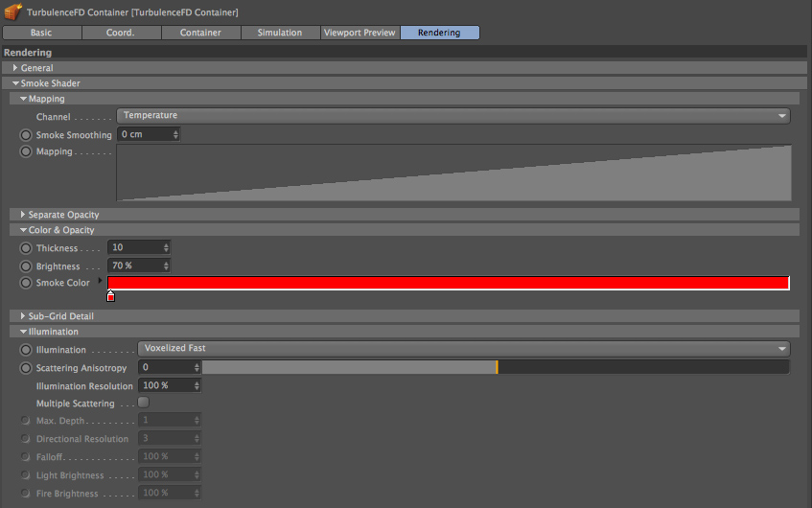Enable the Multiple Scattering checkbox
This screenshot has height=508, width=812.
click(144, 403)
